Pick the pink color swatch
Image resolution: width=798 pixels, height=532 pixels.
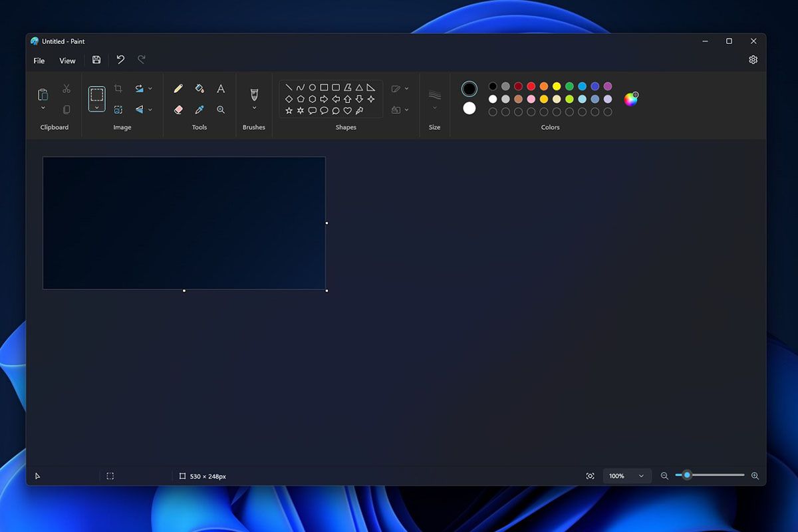[531, 99]
